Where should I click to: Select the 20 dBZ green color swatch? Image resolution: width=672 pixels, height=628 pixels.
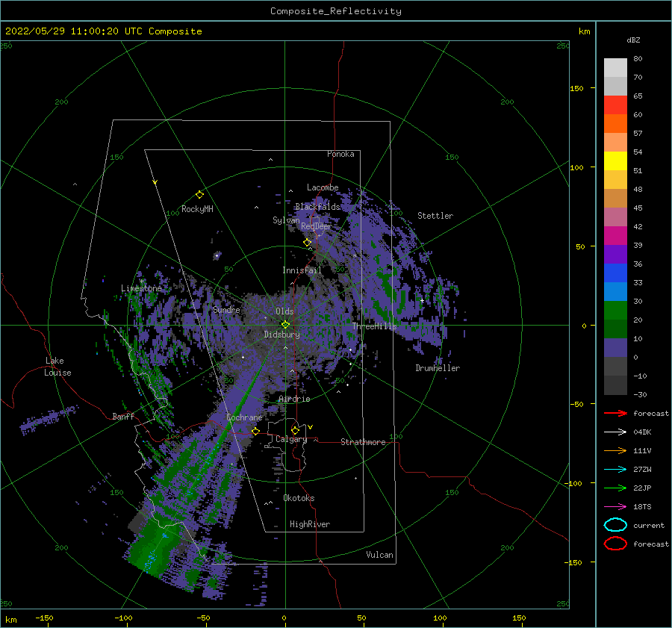coord(615,311)
